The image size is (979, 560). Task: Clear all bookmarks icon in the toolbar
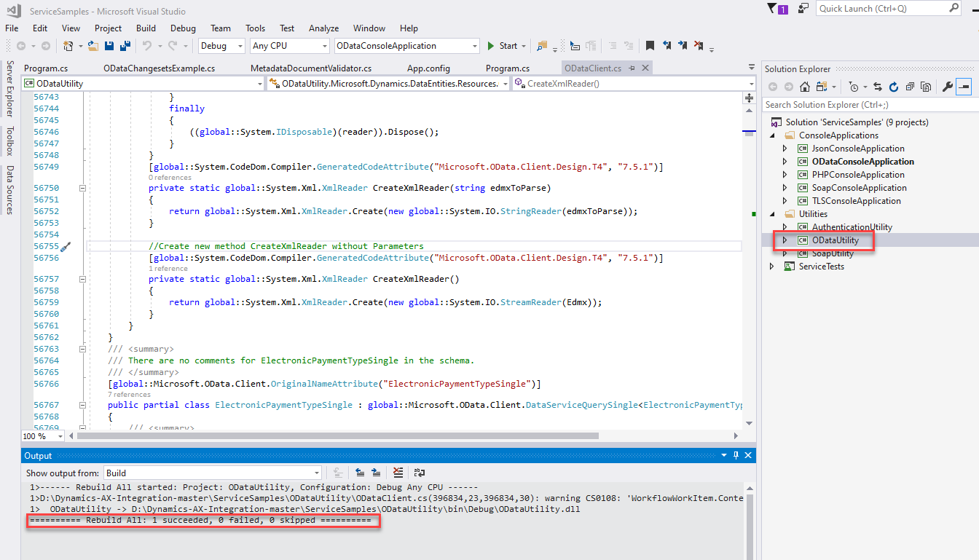tap(699, 46)
